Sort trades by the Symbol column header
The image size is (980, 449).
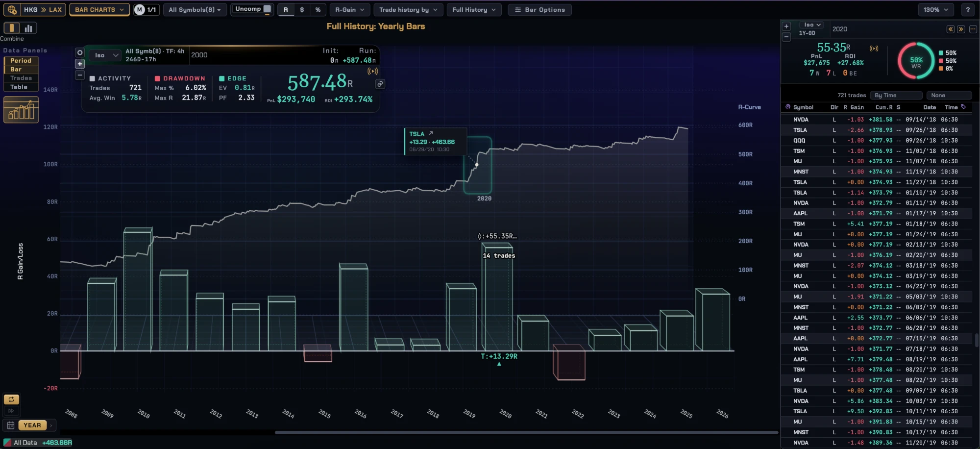[x=803, y=107]
